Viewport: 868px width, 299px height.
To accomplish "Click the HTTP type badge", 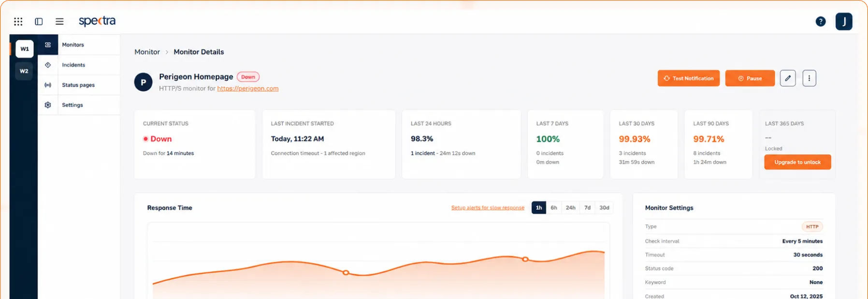I will click(x=812, y=226).
